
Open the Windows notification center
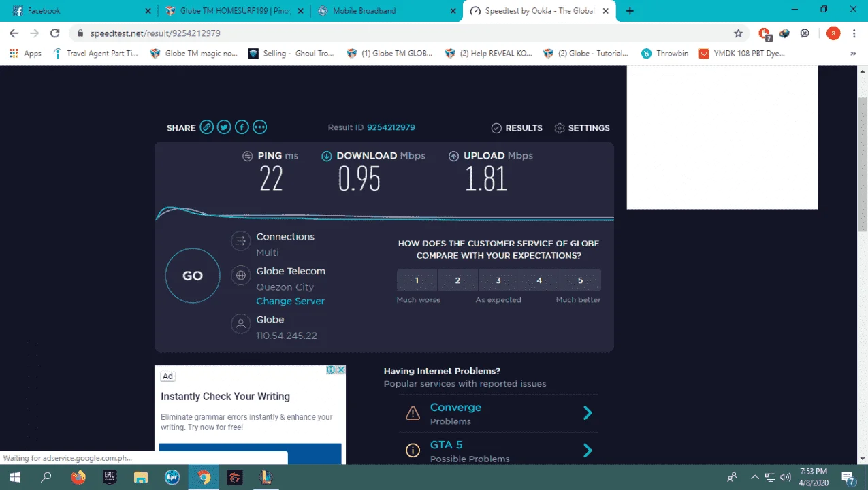tap(848, 477)
